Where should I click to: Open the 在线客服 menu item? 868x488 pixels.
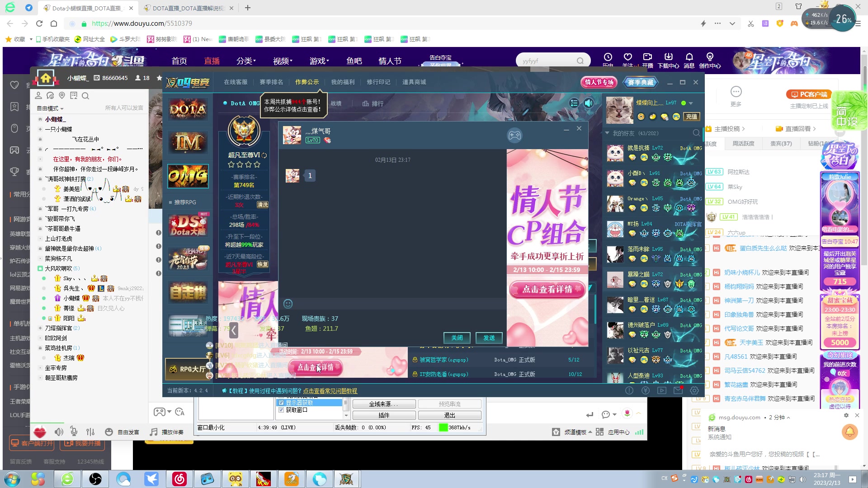(236, 82)
